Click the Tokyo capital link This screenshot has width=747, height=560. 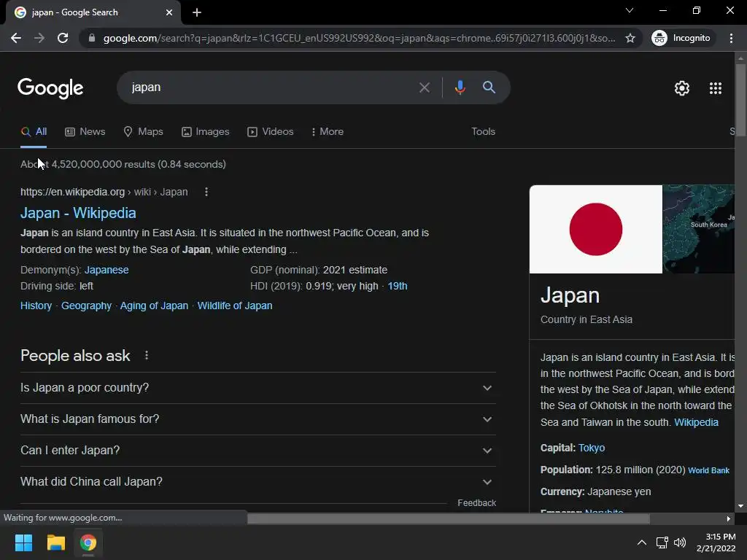pyautogui.click(x=591, y=448)
